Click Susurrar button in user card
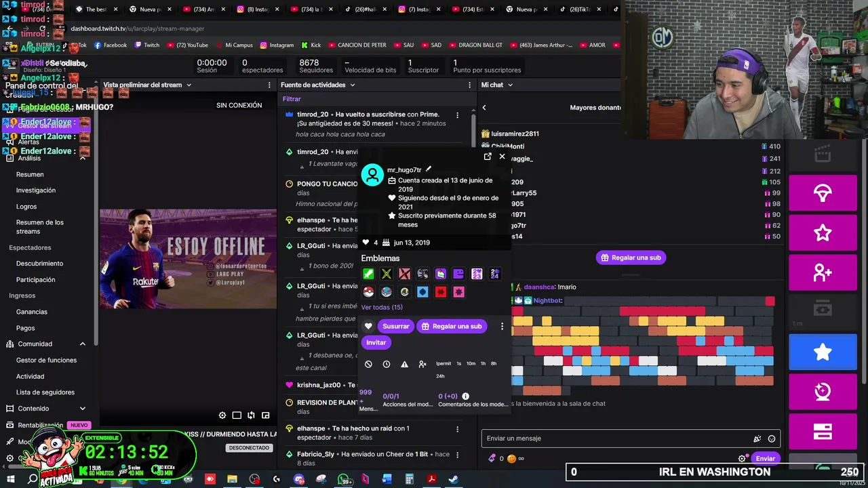Screen dimensions: 868x488 pyautogui.click(x=395, y=326)
